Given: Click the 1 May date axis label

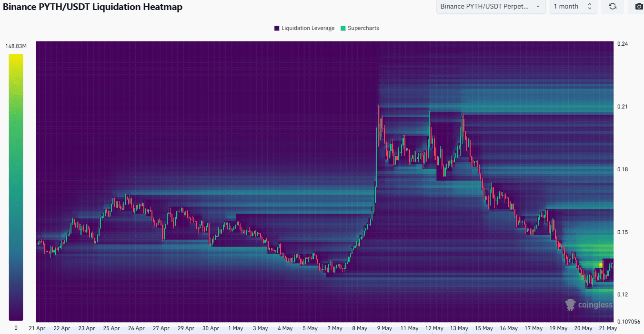Looking at the screenshot, I should click(x=235, y=328).
